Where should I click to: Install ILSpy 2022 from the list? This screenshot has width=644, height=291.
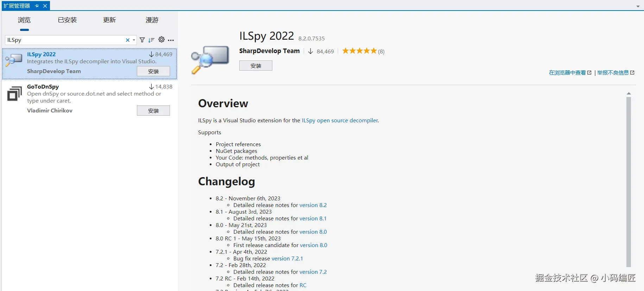[x=153, y=71]
